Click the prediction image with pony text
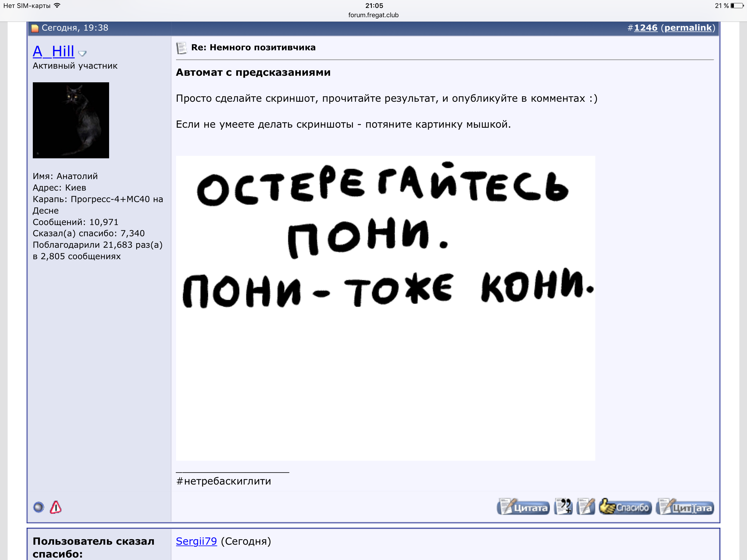The image size is (747, 560). 385,308
